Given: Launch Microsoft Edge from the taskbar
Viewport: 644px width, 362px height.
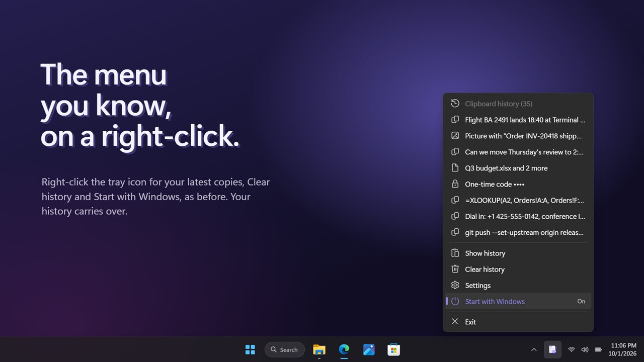Looking at the screenshot, I should click(x=344, y=349).
